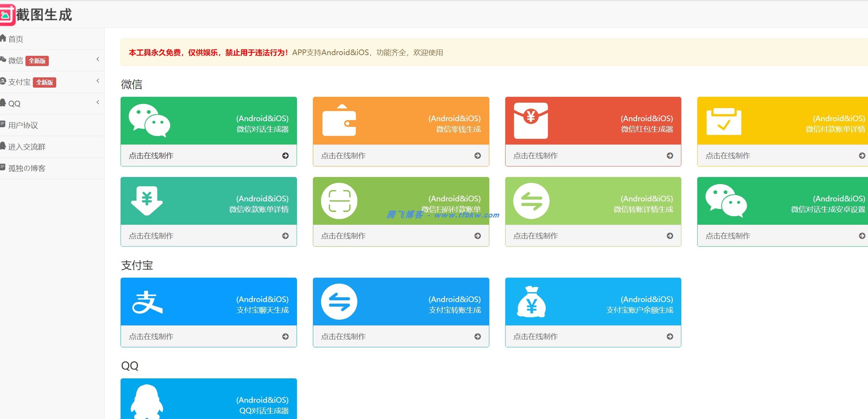Expand the 微信 sidebar menu chevron
Screen dimensions: 868x419
pos(98,59)
